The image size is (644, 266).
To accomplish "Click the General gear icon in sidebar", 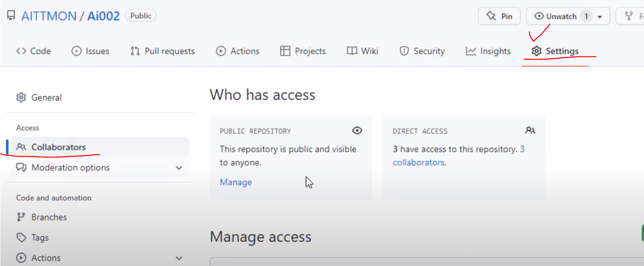I will point(21,98).
